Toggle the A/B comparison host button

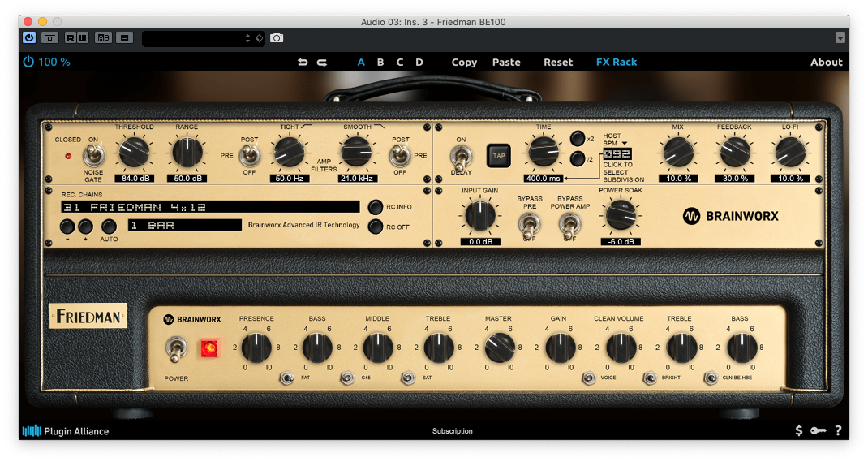pos(104,37)
